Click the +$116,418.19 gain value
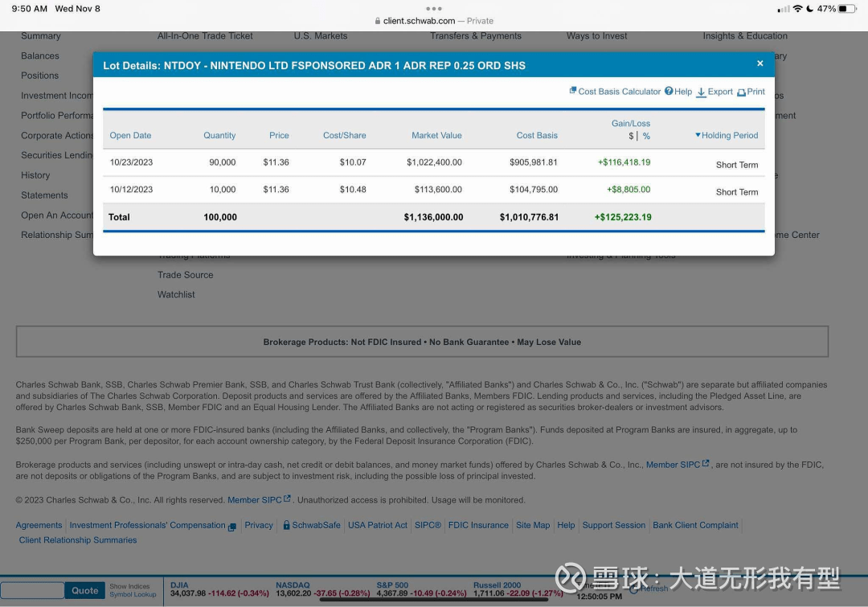Screen dimensions: 868x607 coord(624,162)
